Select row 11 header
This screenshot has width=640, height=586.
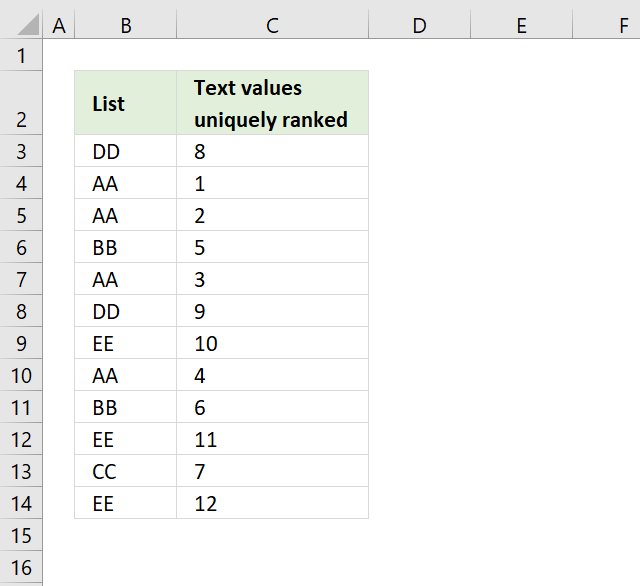pos(21,407)
